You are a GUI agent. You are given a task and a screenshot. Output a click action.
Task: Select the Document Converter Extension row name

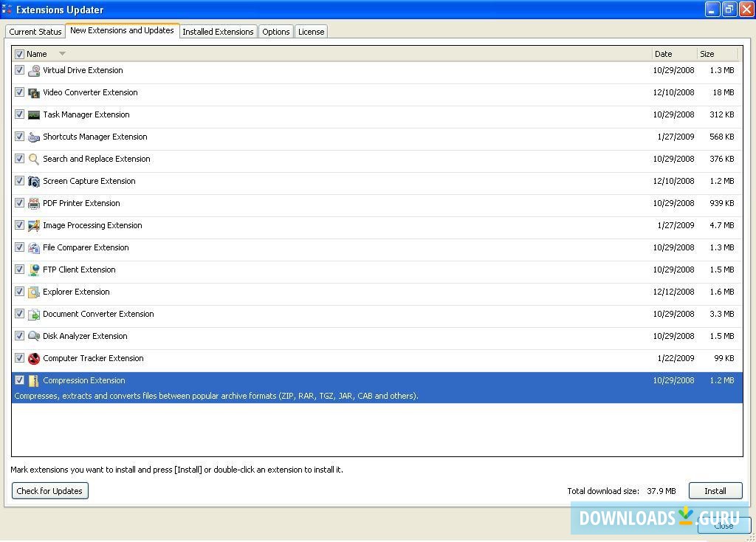98,315
